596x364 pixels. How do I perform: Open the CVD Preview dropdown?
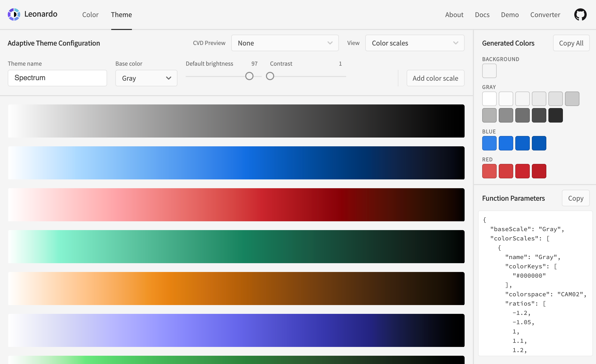click(285, 43)
